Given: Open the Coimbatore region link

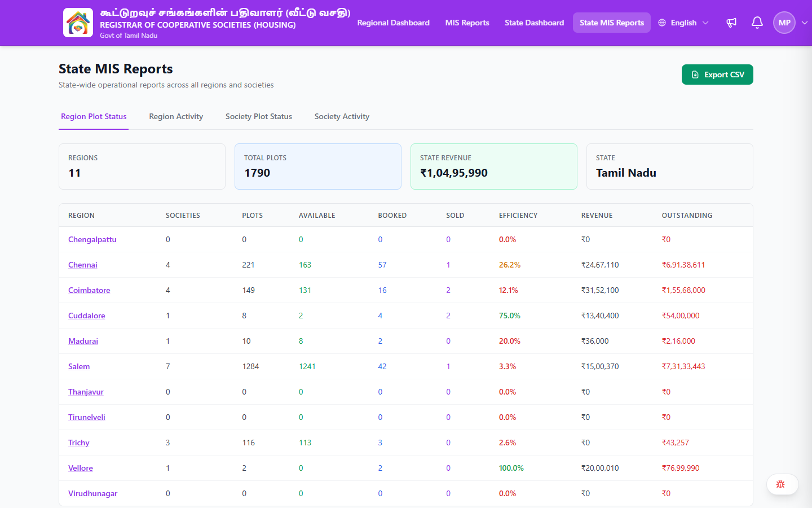Looking at the screenshot, I should coord(89,290).
